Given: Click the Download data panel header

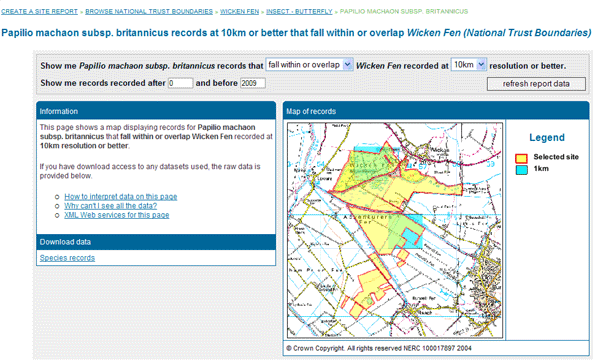Looking at the screenshot, I should [156, 242].
